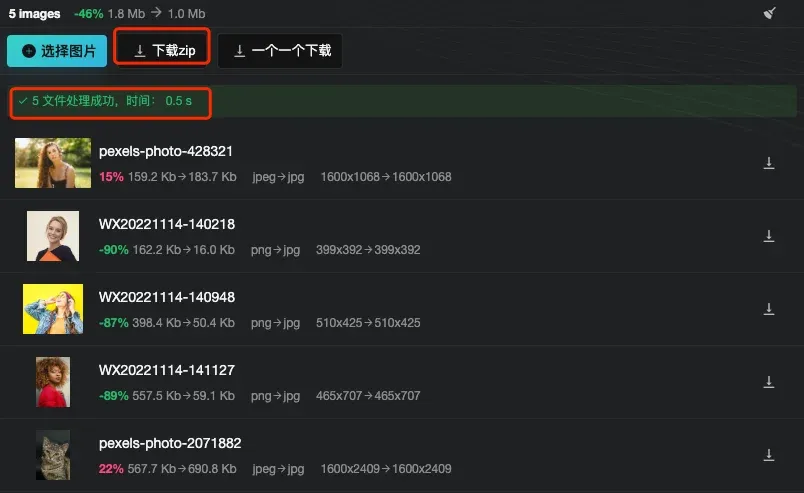Download WX20221114-140948 via its arrow icon
Screen dimensions: 804x493
pos(769,309)
